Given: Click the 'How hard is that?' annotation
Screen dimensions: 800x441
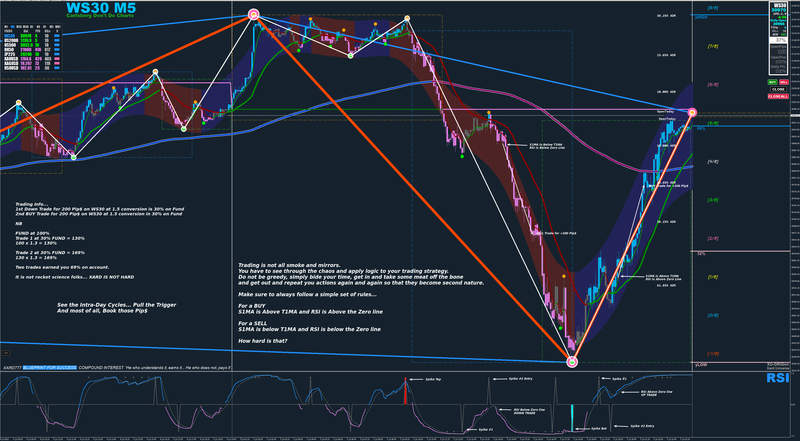Looking at the screenshot, I should click(262, 340).
